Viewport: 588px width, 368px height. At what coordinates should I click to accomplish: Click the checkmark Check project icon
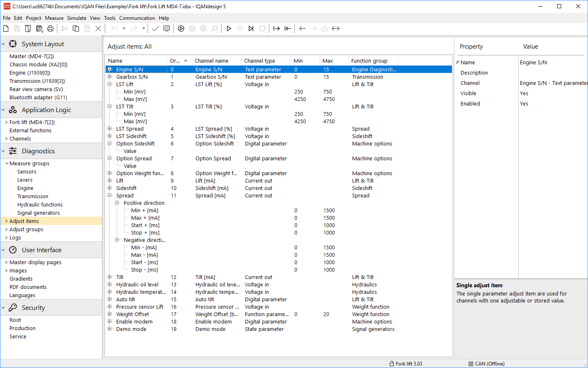click(x=155, y=28)
